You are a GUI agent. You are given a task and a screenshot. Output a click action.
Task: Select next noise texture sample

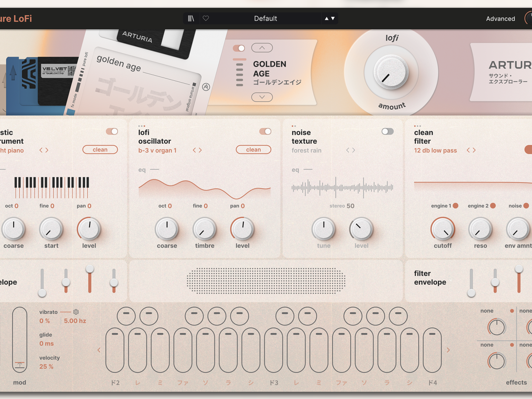tap(354, 150)
